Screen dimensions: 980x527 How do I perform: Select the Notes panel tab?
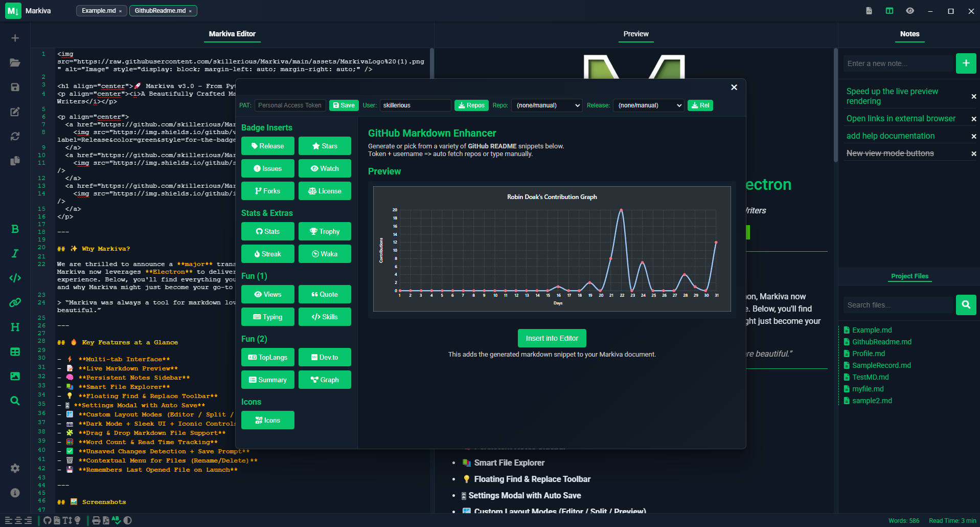coord(910,34)
